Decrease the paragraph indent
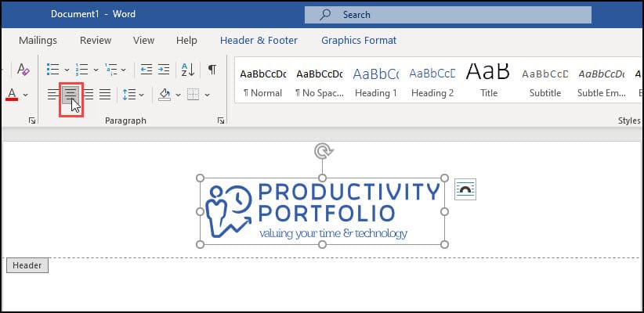Viewport: 644px width, 313px height. point(147,70)
